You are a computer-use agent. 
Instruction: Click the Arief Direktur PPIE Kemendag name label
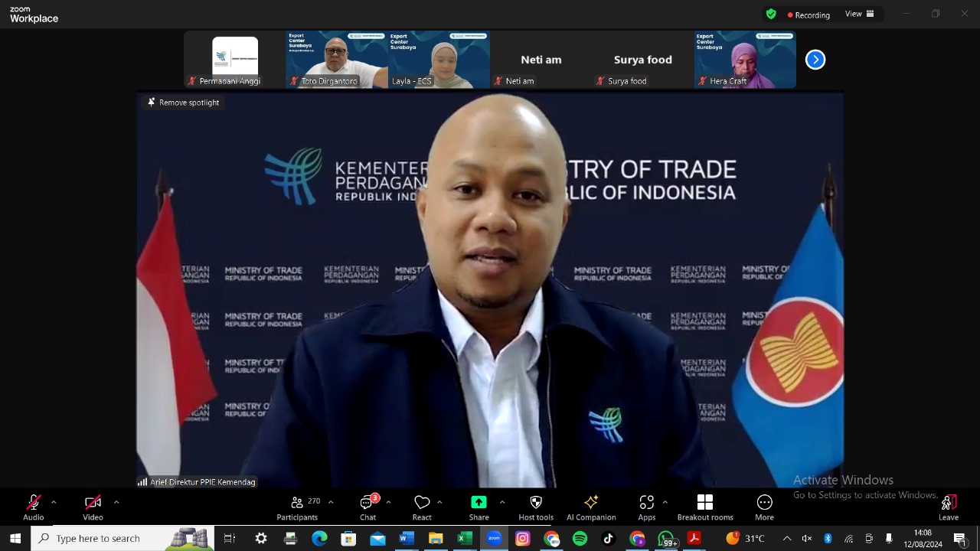[197, 482]
